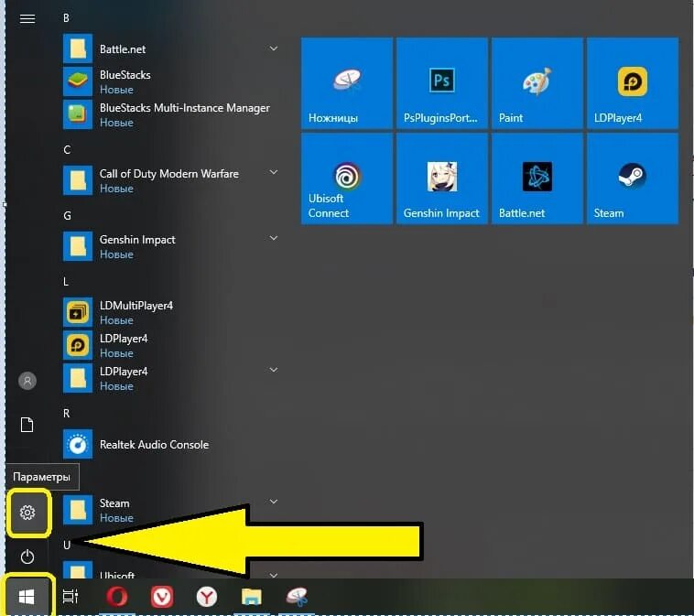Launch Yandex browser from taskbar
This screenshot has width=694, height=616.
coord(207,597)
